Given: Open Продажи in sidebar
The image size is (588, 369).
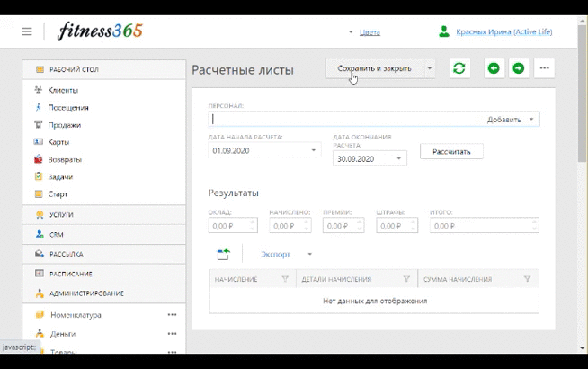Looking at the screenshot, I should [x=64, y=125].
